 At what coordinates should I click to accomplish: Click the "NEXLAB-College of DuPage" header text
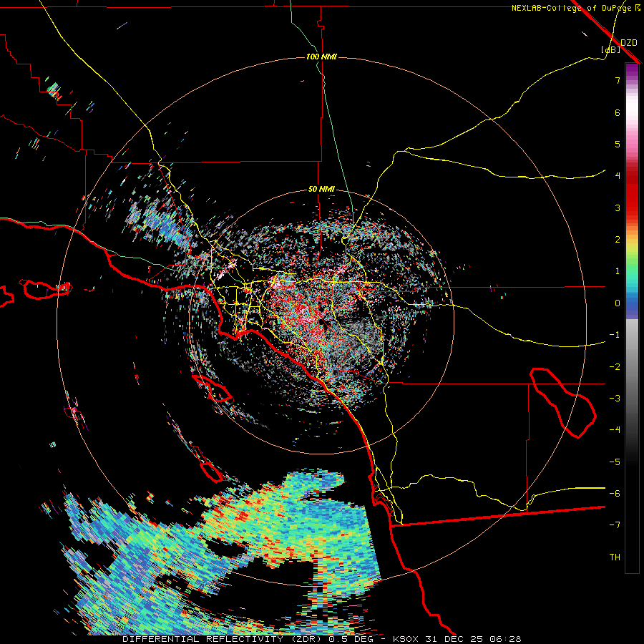pyautogui.click(x=572, y=8)
